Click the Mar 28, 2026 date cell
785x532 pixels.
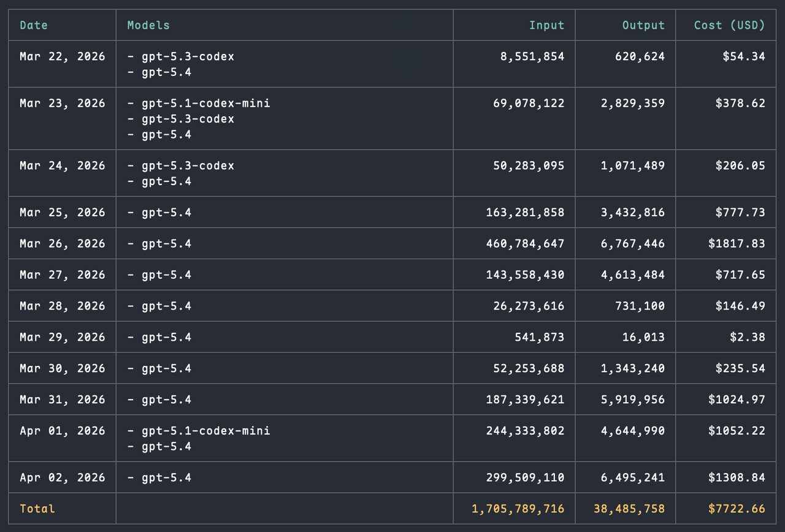click(x=63, y=306)
